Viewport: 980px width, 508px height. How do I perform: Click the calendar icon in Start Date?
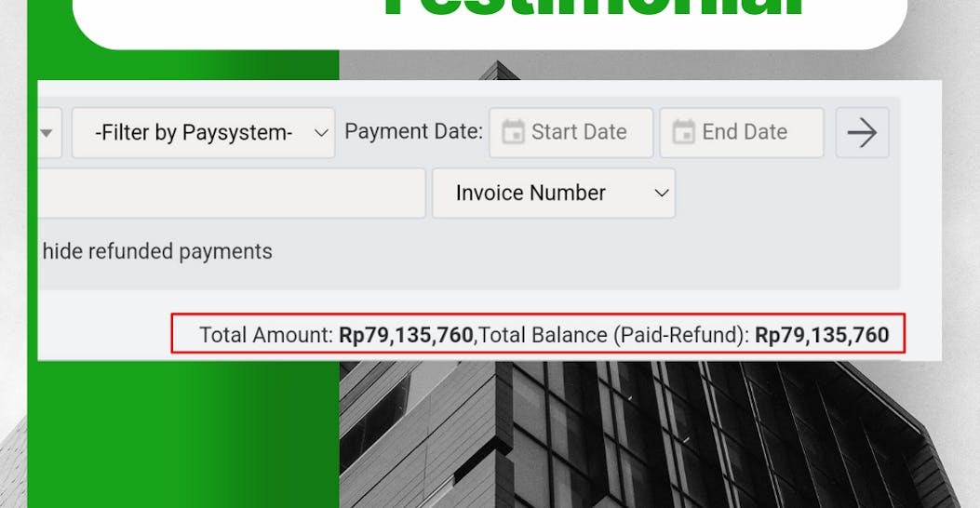[513, 132]
